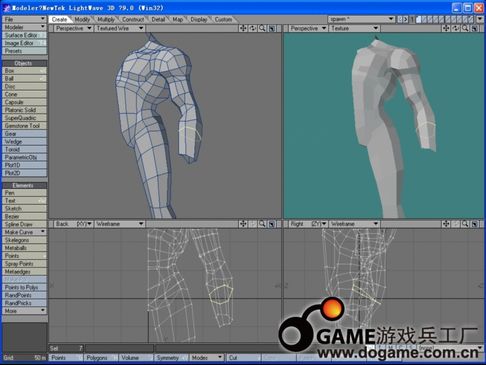The image size is (486, 365).
Task: Select the Gemstone Tool
Action: pyautogui.click(x=24, y=126)
